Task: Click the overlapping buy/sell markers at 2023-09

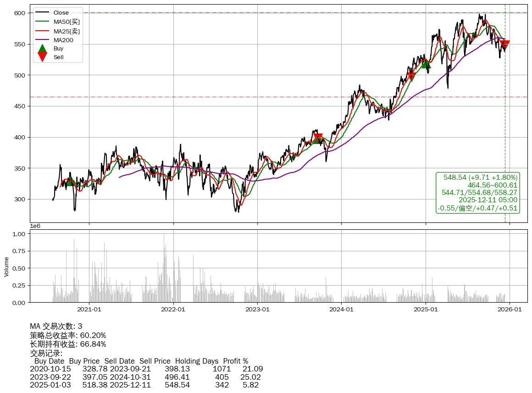Action: coord(318,138)
